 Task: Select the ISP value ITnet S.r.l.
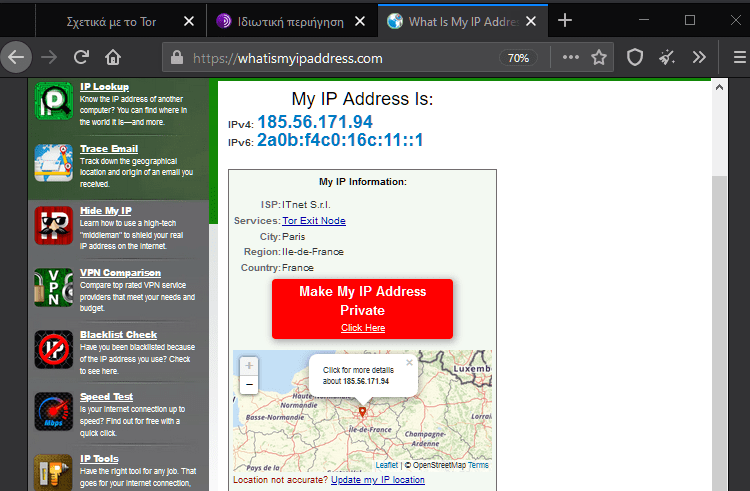pos(306,205)
